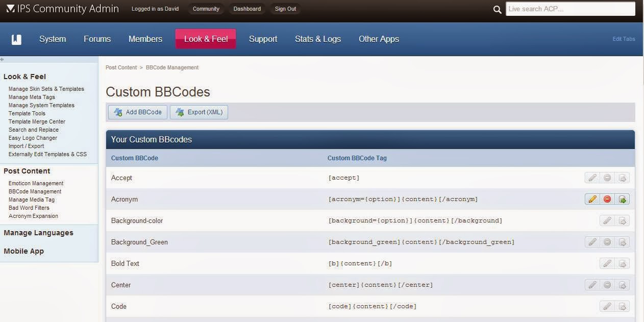Export the Center BBCode using the row icon
Image resolution: width=644 pixels, height=322 pixels.
(x=622, y=285)
